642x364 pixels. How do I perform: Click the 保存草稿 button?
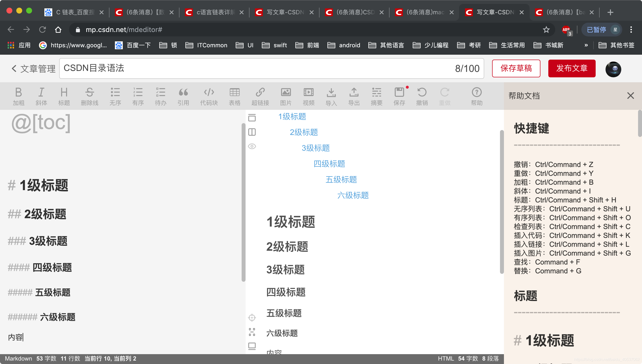point(516,68)
